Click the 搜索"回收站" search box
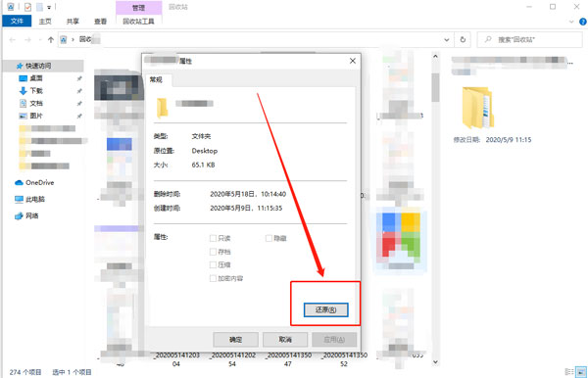 pyautogui.click(x=529, y=39)
